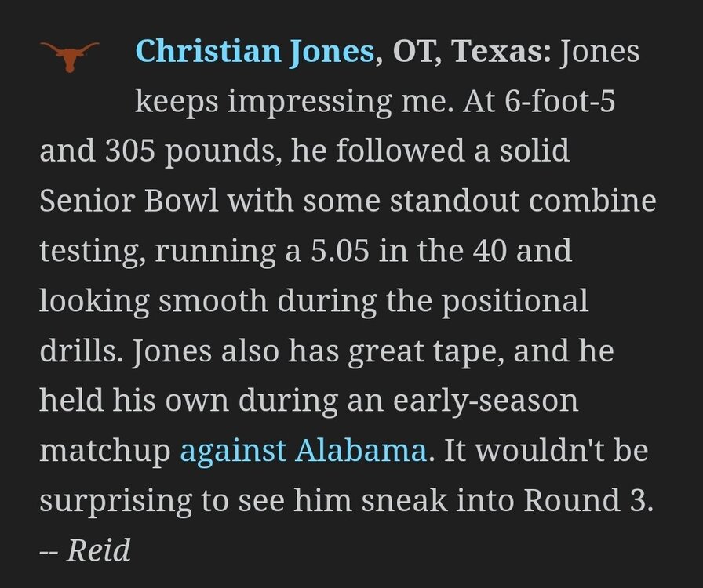703x588 pixels.
Task: Follow the "against Alabama" link
Action: tap(303, 451)
